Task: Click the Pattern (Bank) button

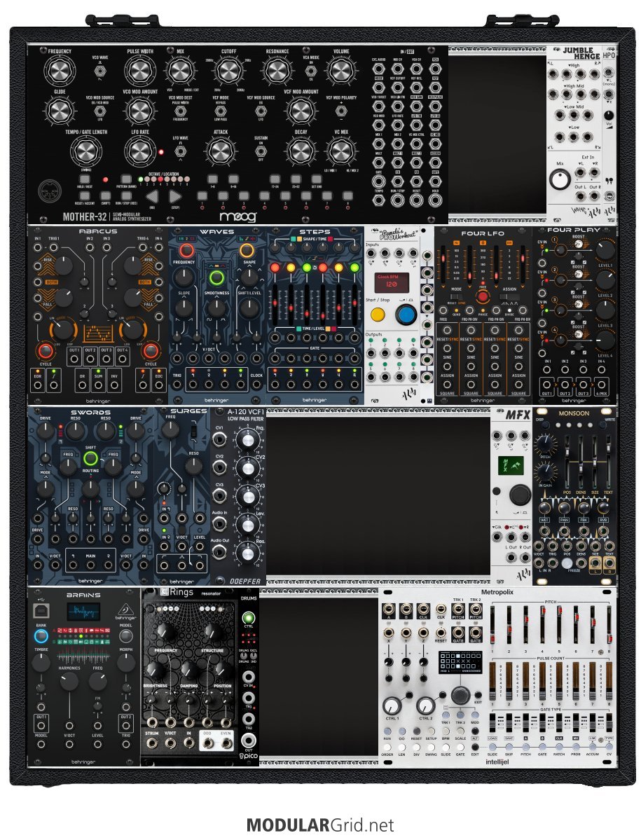Action: click(x=126, y=179)
